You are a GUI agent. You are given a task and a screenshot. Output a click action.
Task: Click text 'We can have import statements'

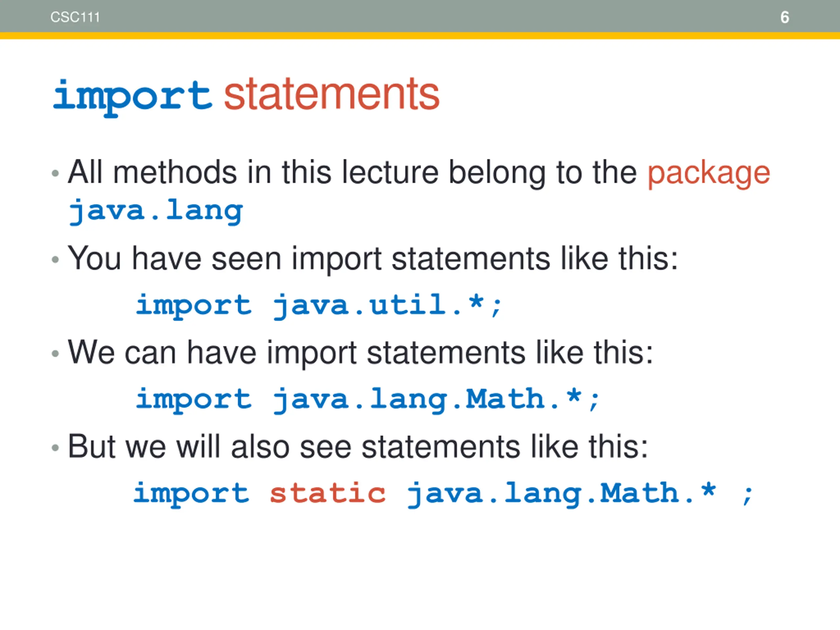[x=296, y=353]
